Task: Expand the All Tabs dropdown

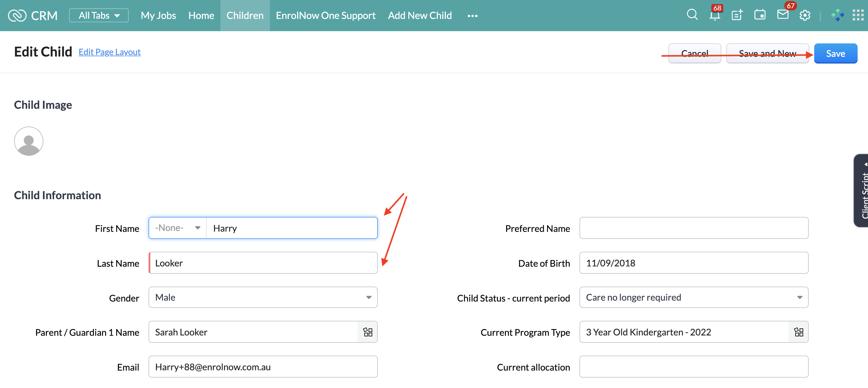Action: coord(99,16)
